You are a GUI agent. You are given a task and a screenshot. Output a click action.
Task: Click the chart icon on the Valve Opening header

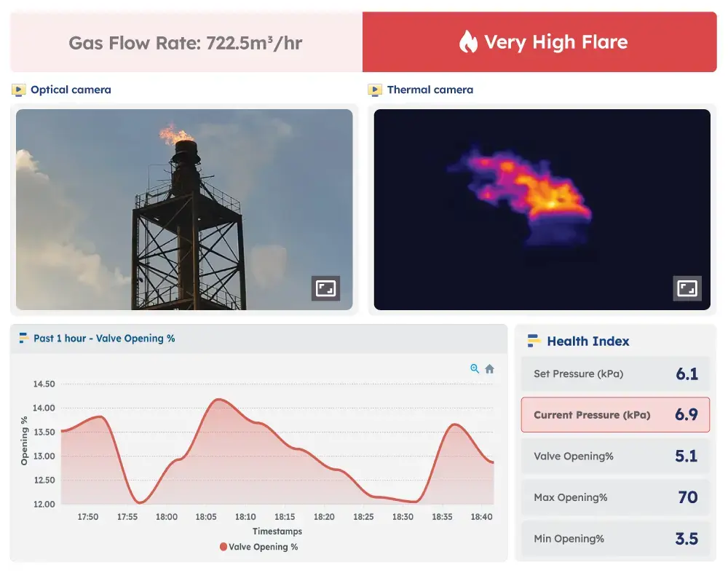[24, 338]
